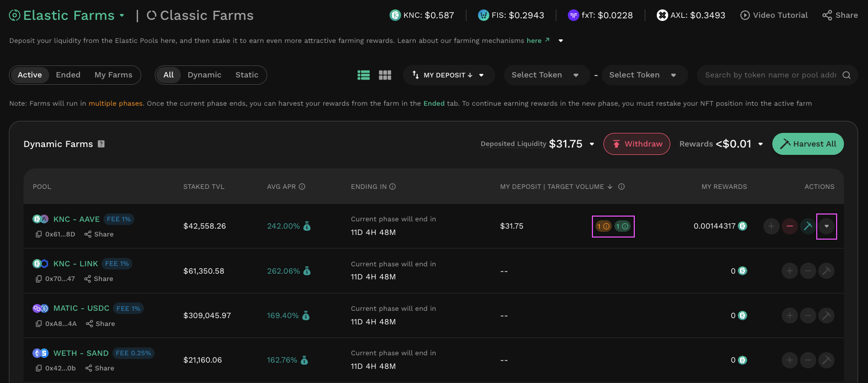Click the Withdraw button
This screenshot has width=868, height=383.
(x=637, y=144)
